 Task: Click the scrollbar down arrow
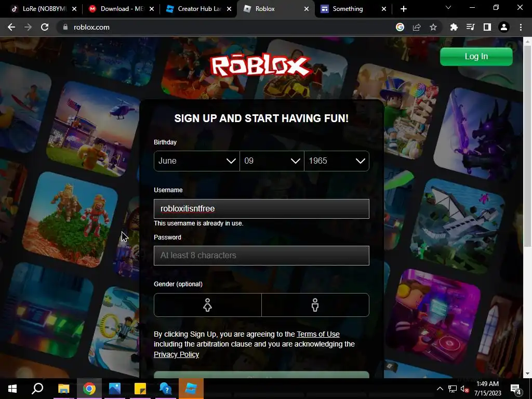(527, 374)
